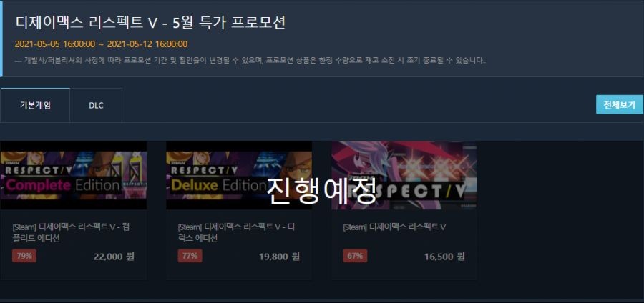The image size is (644, 303).
Task: Click the 전체보기 button
Action: [620, 104]
